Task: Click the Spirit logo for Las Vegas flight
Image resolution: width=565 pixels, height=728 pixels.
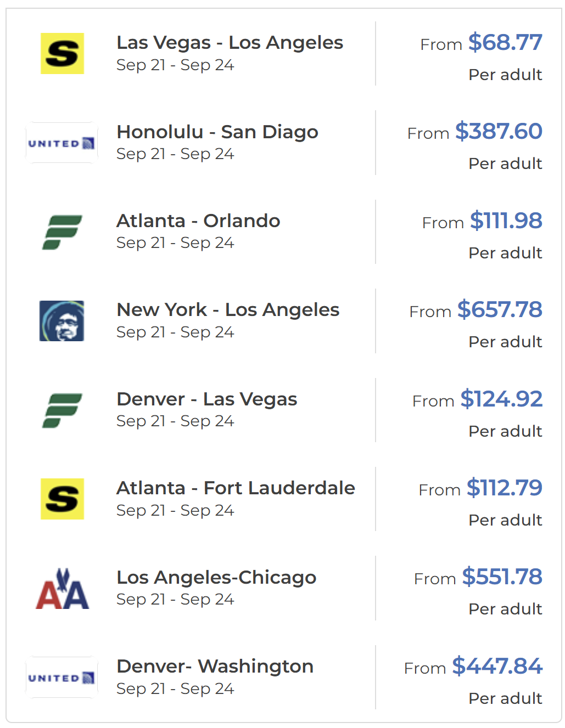Action: tap(62, 53)
